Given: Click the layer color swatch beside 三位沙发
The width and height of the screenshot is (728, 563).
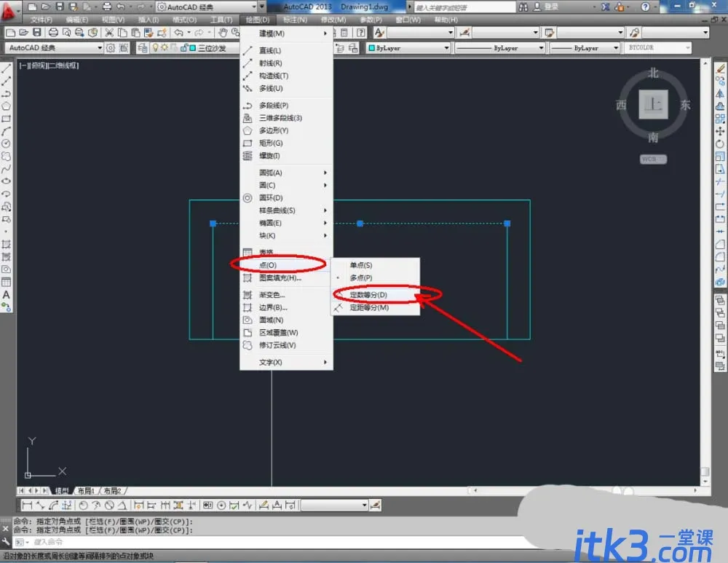Looking at the screenshot, I should (192, 48).
